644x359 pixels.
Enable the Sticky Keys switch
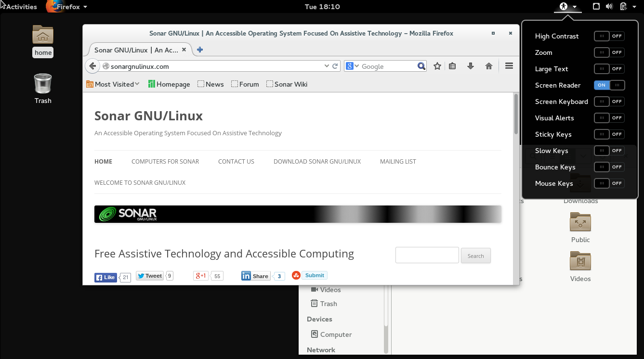pos(609,134)
